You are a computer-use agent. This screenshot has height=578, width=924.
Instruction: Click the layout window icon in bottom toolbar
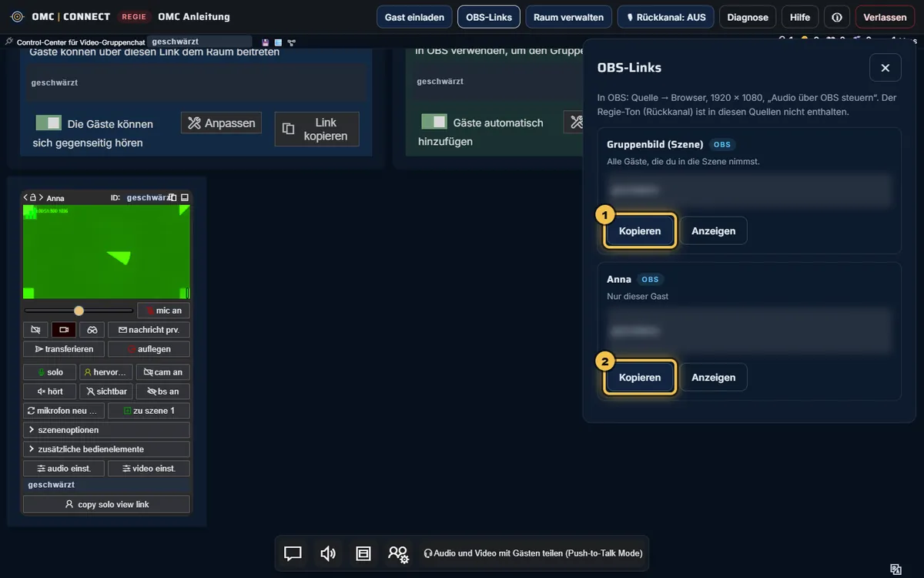click(x=363, y=553)
